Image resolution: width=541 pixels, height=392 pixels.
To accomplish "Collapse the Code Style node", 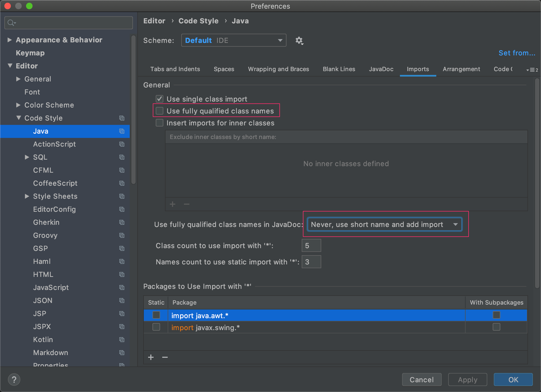I will pos(18,118).
